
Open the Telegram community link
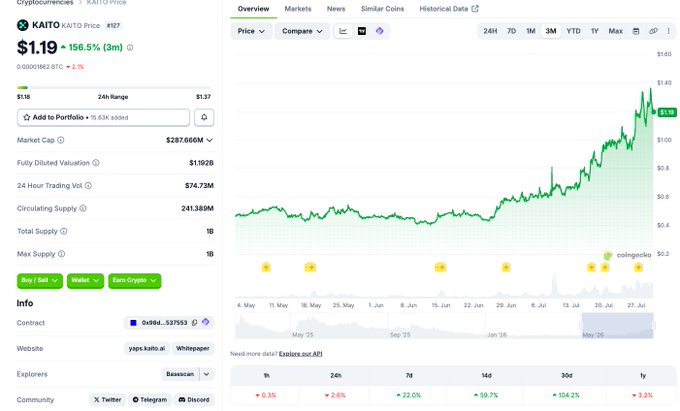coord(150,400)
